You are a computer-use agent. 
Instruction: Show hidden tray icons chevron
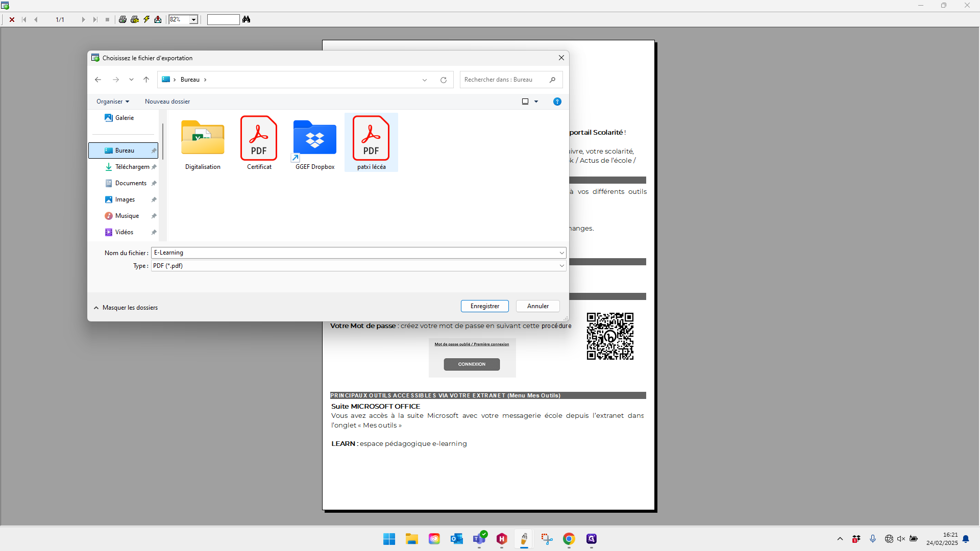840,539
